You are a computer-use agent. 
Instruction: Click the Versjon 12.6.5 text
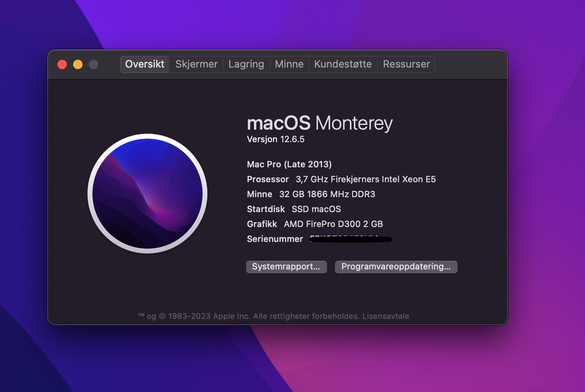tap(275, 139)
